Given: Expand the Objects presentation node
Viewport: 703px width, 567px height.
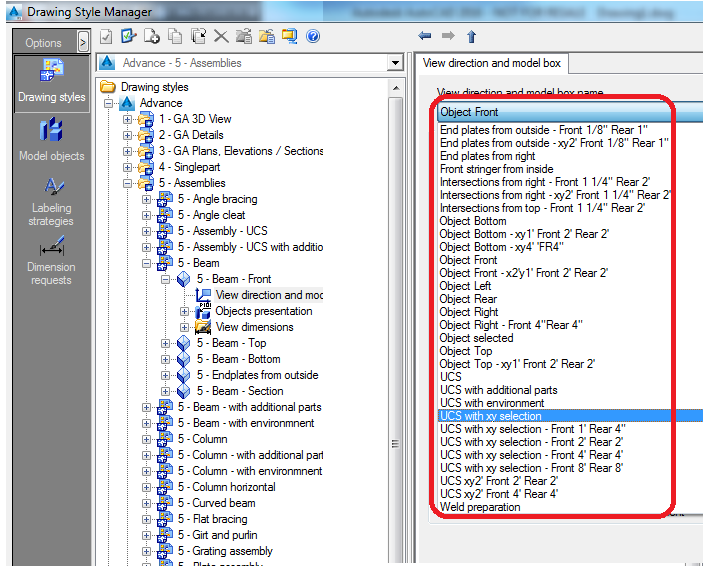Looking at the screenshot, I should tap(184, 312).
